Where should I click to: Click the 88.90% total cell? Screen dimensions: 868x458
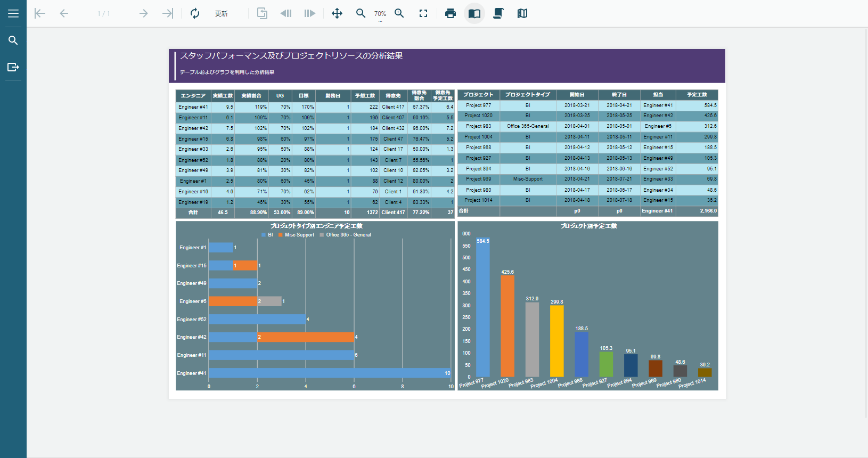(252, 212)
